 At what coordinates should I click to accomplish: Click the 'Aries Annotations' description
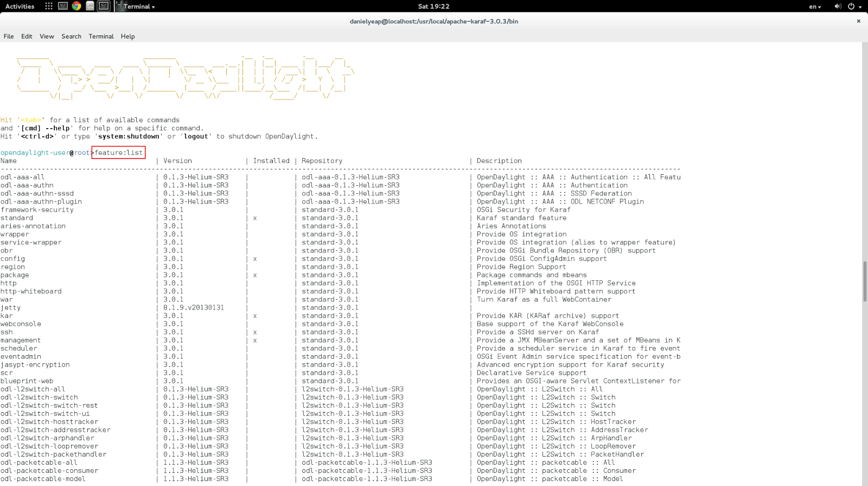point(512,226)
